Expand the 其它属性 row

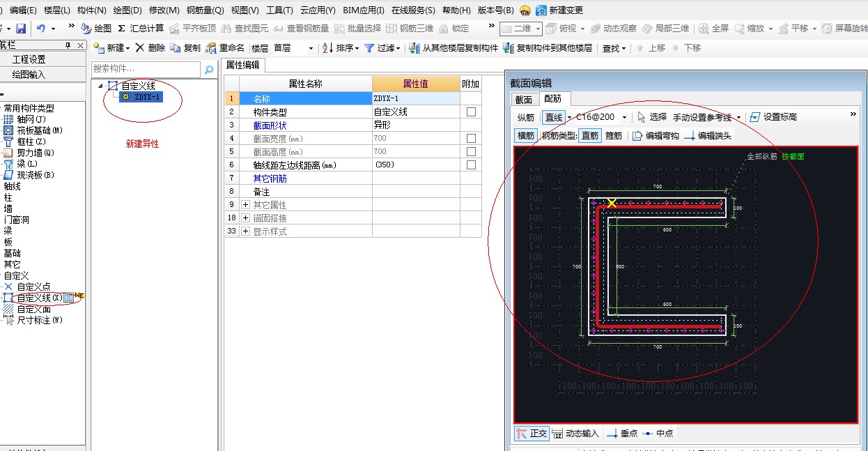coord(246,205)
